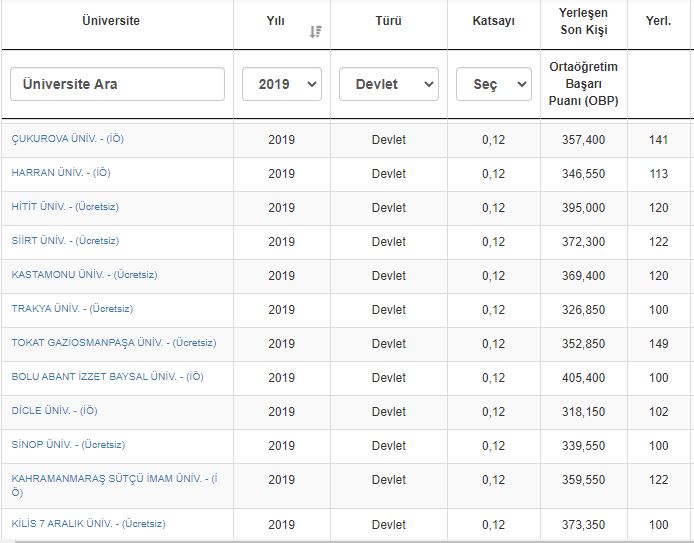Viewport: 694px width, 543px height.
Task: Select score 373,350 in Kilis row
Action: 583,525
